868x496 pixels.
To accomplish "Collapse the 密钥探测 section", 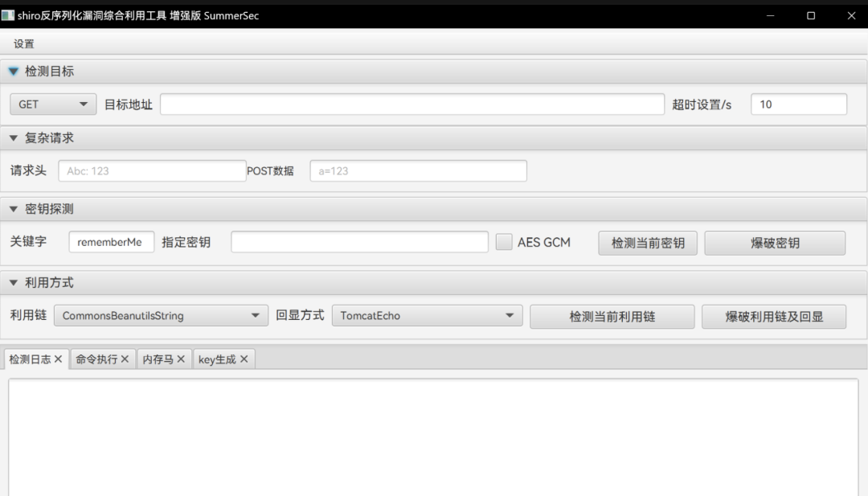I will 14,209.
